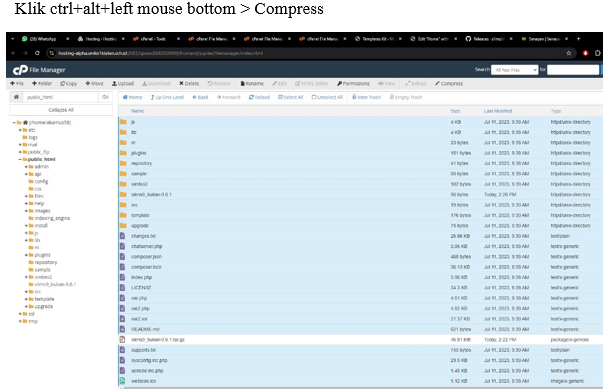Collapse the public_html tree node

coord(20,160)
